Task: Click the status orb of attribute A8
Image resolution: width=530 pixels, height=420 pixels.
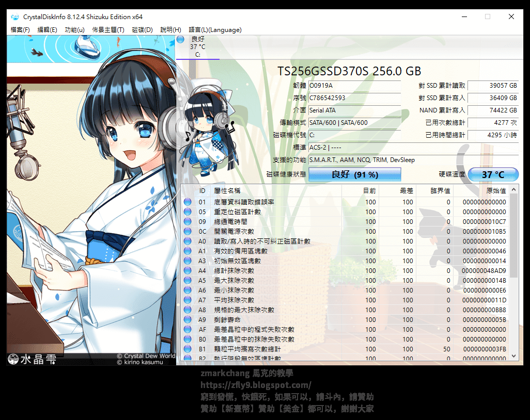Action: (188, 310)
